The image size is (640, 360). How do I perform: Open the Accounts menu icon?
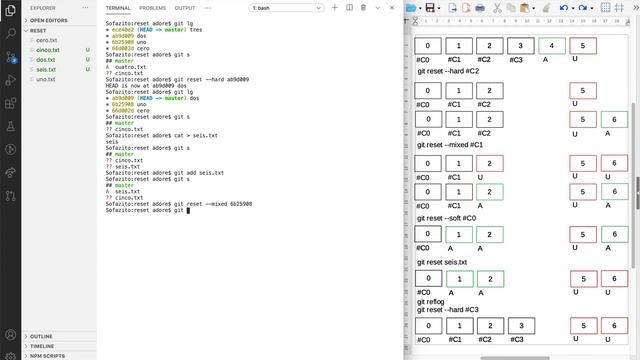tap(11, 335)
